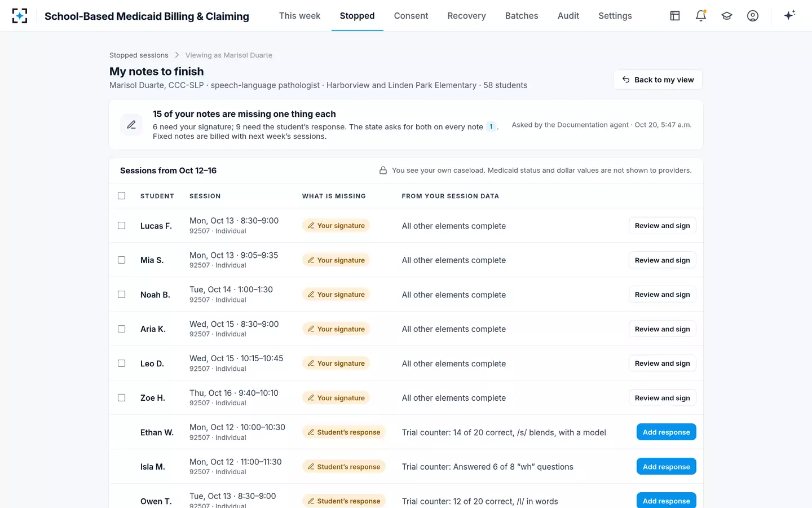Click the lock icon beside caseload notice

(383, 170)
